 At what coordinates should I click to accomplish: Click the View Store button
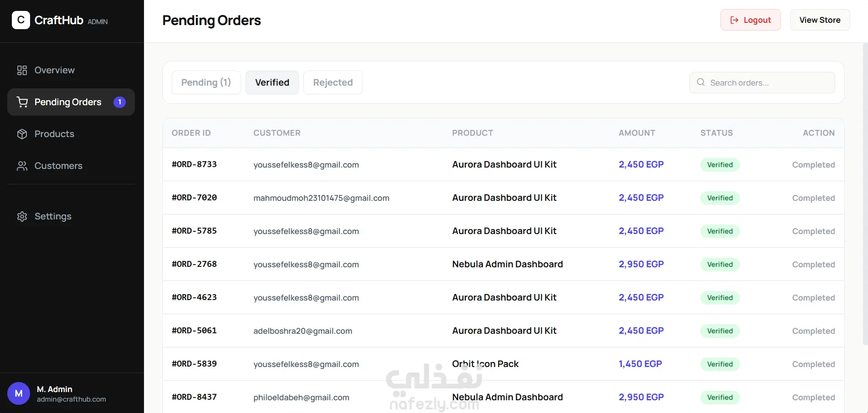point(820,20)
